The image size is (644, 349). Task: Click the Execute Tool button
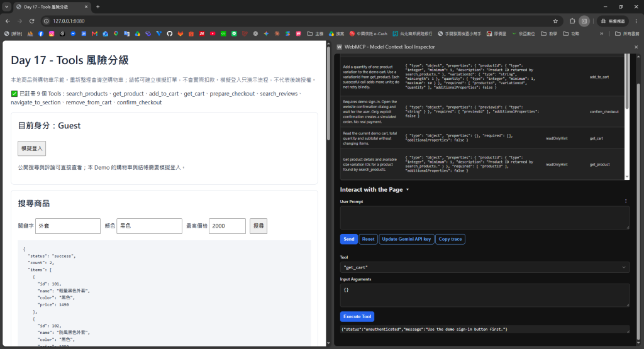pos(357,316)
